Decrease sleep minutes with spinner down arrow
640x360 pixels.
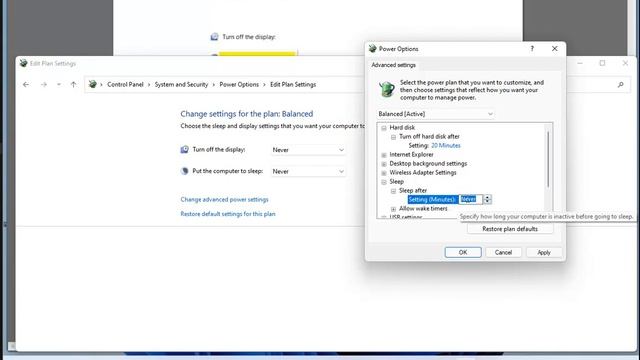point(487,202)
